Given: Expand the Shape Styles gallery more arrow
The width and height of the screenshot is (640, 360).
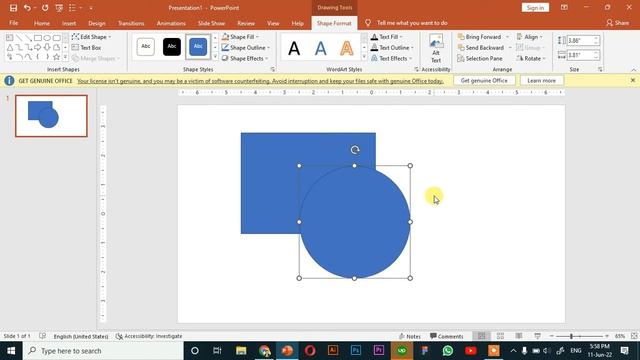Looking at the screenshot, I should (x=215, y=57).
